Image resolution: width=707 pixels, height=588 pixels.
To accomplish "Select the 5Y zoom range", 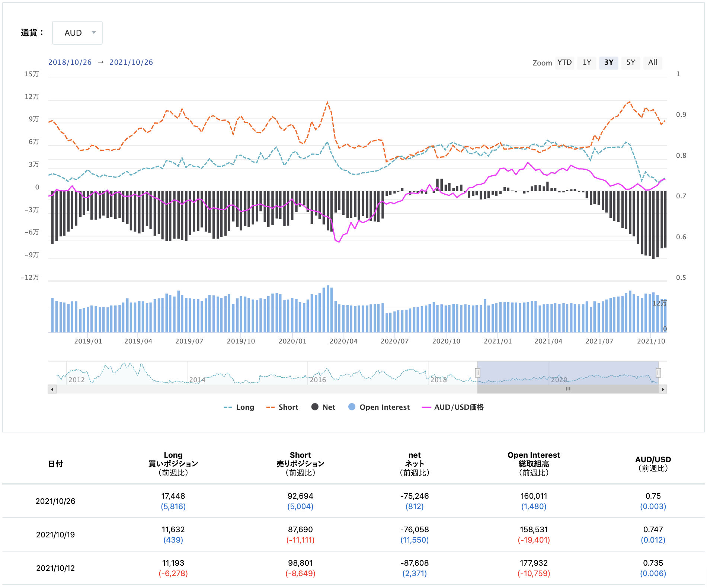I will [x=631, y=63].
